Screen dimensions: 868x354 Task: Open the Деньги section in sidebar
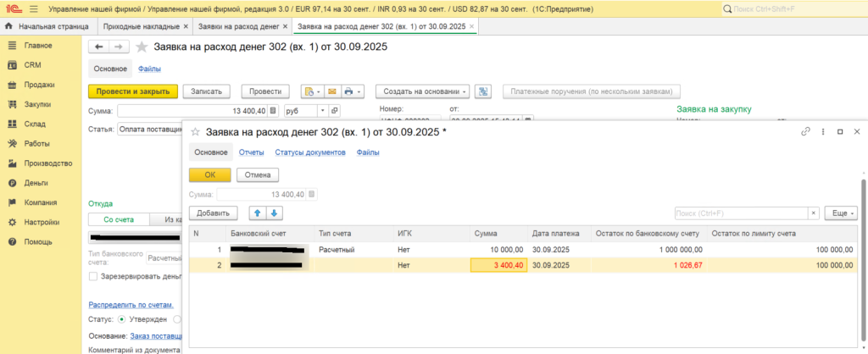[36, 183]
